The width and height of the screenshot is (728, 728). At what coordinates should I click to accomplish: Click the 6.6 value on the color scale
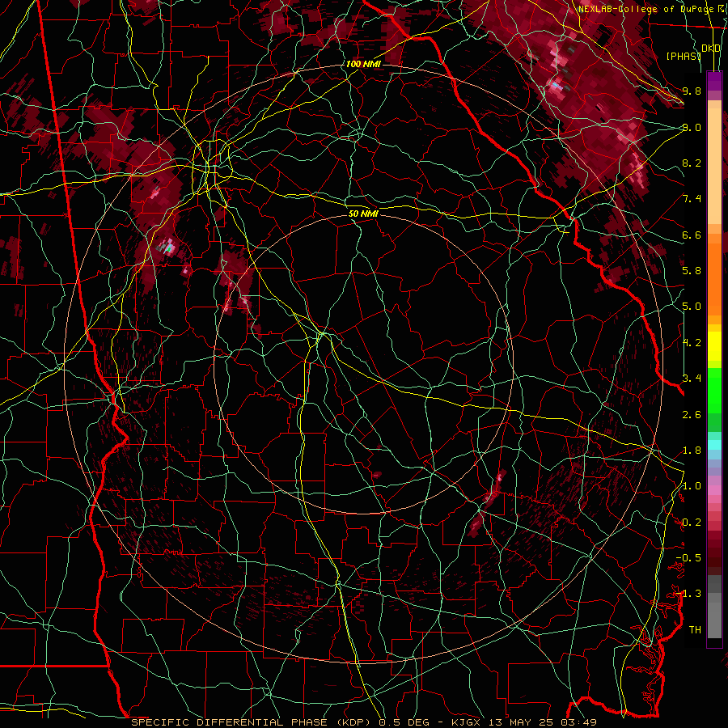click(692, 235)
